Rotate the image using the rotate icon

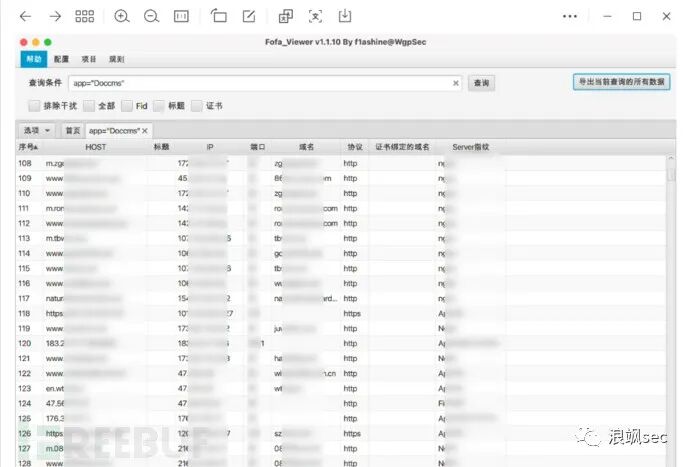pyautogui.click(x=219, y=16)
